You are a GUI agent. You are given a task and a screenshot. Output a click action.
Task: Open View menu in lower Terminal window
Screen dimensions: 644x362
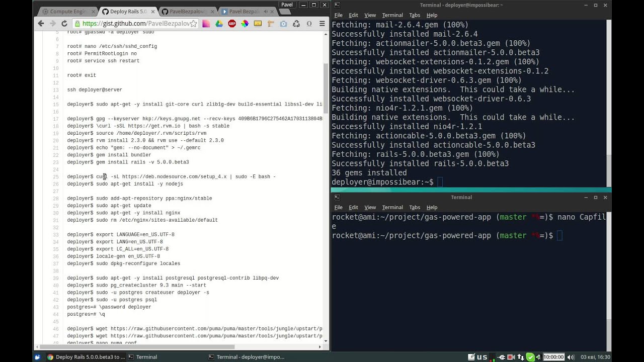point(370,207)
